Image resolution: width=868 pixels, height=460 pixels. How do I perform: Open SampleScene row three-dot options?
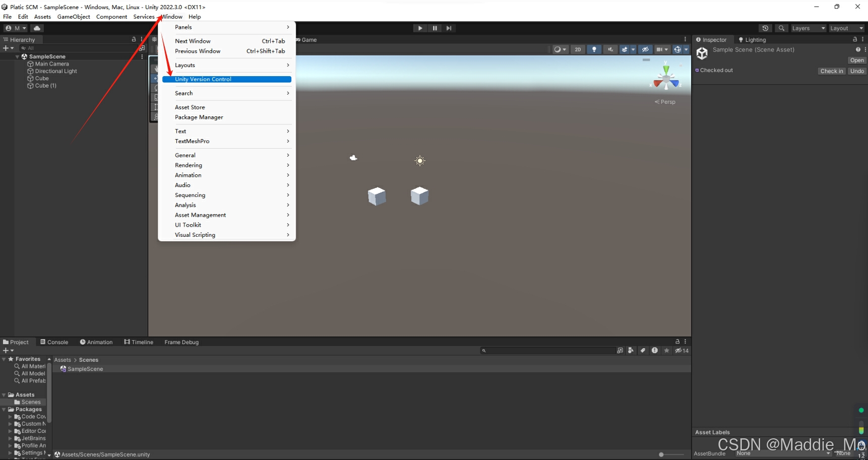(x=142, y=57)
